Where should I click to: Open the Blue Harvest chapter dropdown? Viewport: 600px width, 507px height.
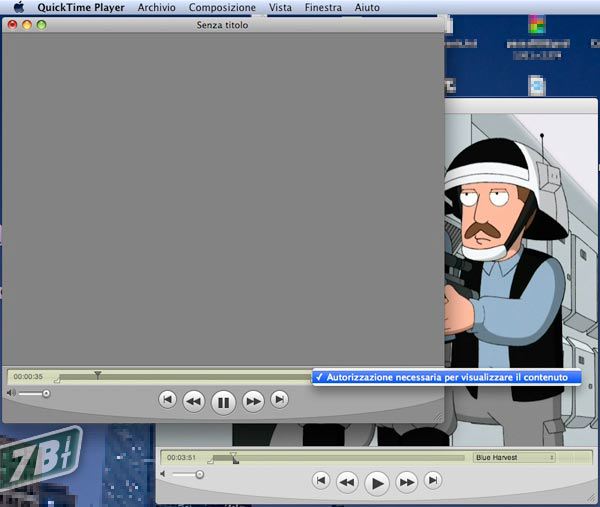pos(514,457)
